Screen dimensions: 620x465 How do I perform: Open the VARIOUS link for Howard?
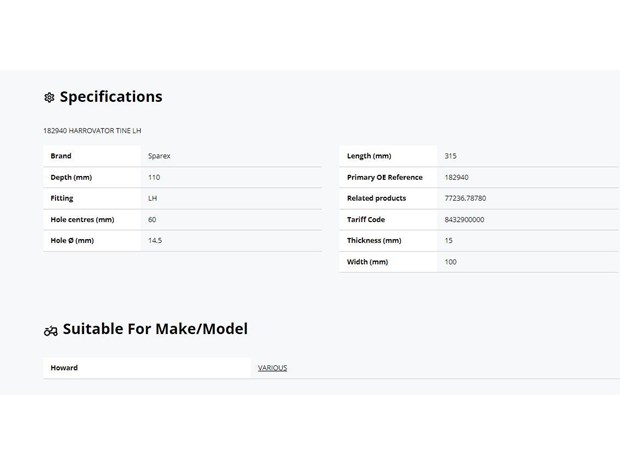click(272, 368)
